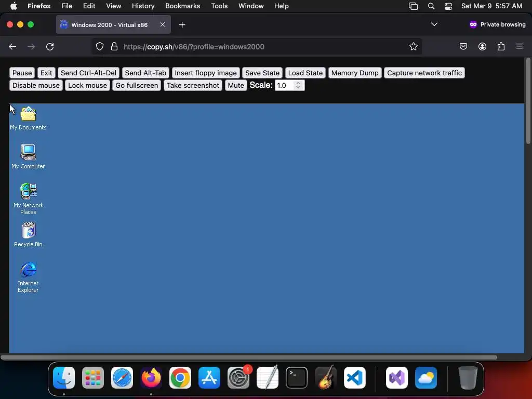This screenshot has height=399, width=532.
Task: Click the URL address bar
Action: (256, 47)
